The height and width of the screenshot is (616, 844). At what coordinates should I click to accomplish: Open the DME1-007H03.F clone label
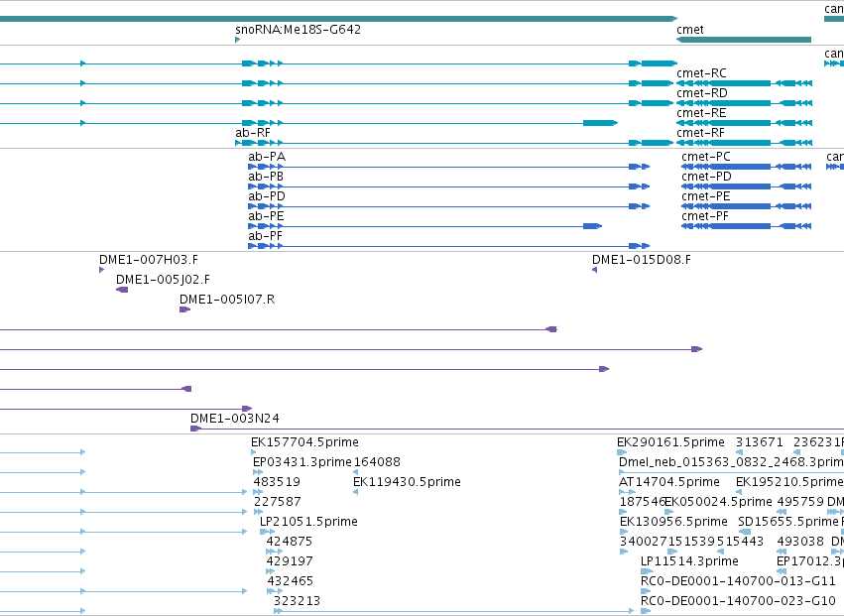pyautogui.click(x=149, y=260)
